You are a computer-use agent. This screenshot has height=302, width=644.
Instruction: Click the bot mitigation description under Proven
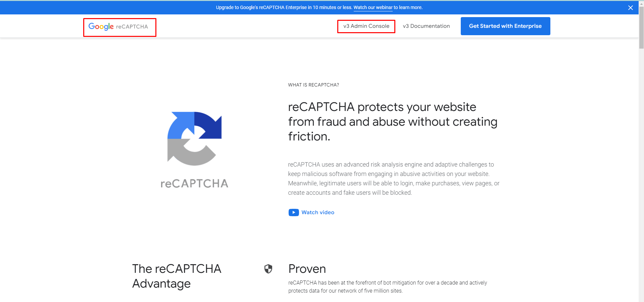387,287
